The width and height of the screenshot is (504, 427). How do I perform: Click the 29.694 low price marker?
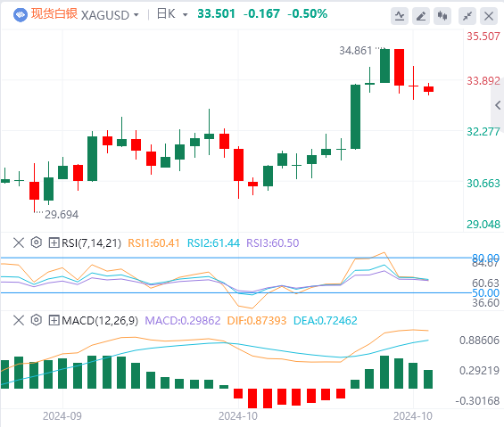pos(62,214)
